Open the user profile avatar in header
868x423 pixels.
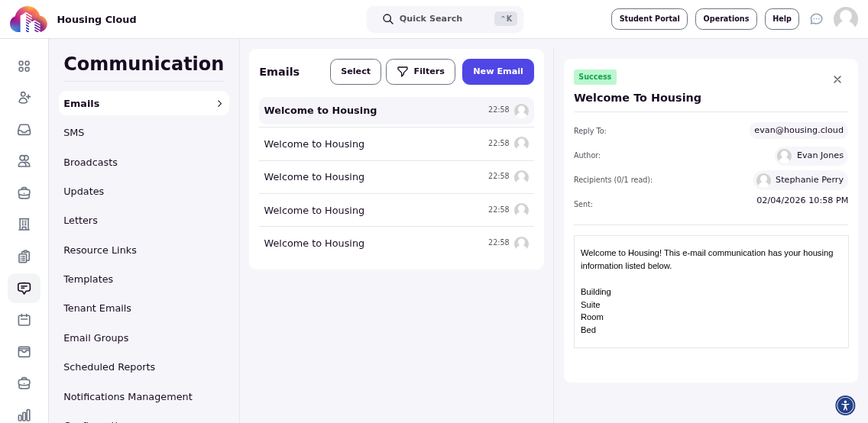[845, 19]
